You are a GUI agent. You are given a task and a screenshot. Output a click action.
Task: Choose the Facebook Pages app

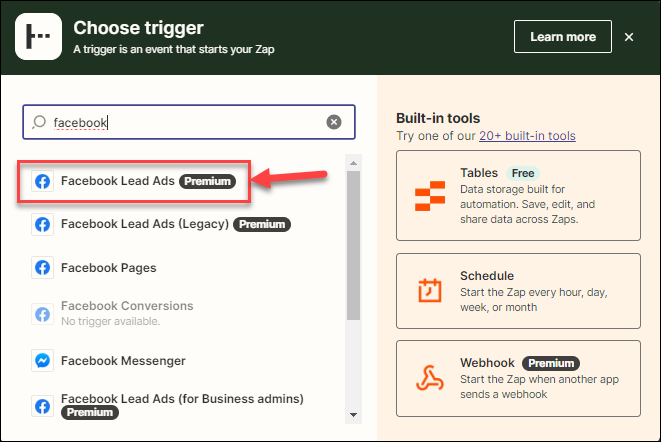[94, 267]
